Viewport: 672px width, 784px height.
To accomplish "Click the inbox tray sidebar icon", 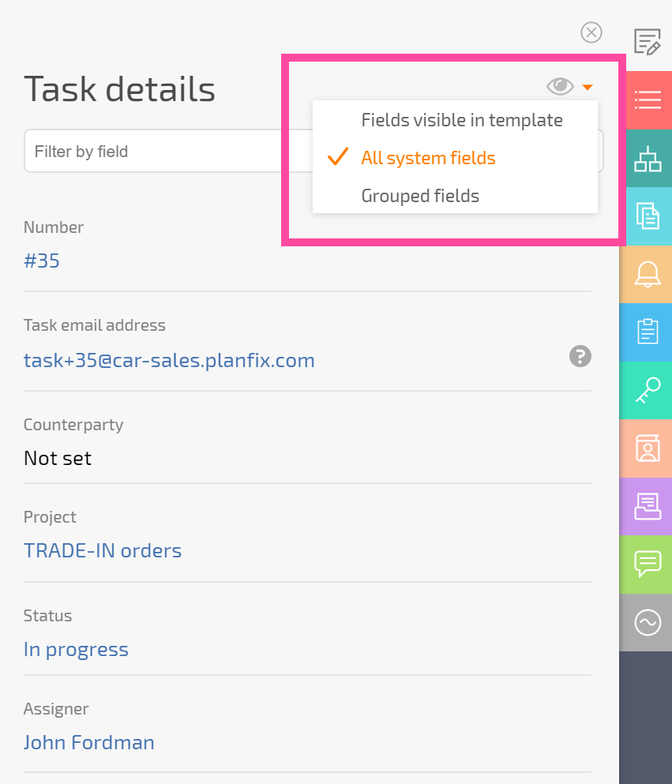I will [648, 507].
